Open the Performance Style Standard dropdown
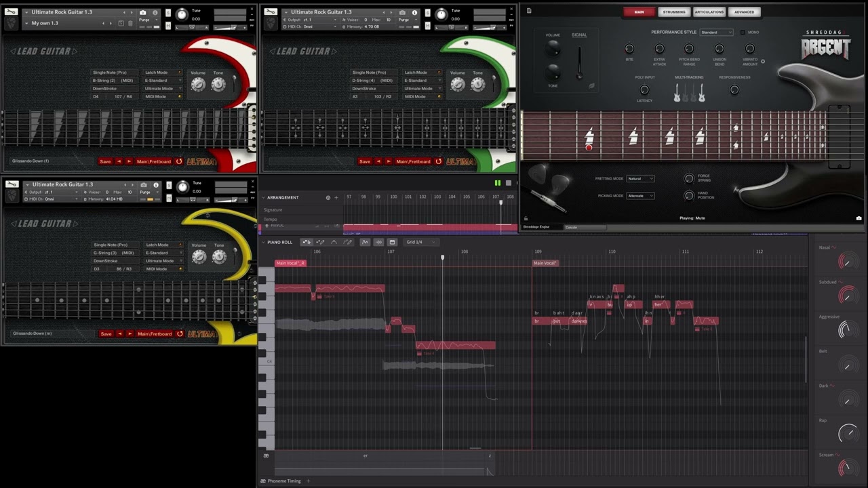This screenshot has width=868, height=488. (716, 32)
